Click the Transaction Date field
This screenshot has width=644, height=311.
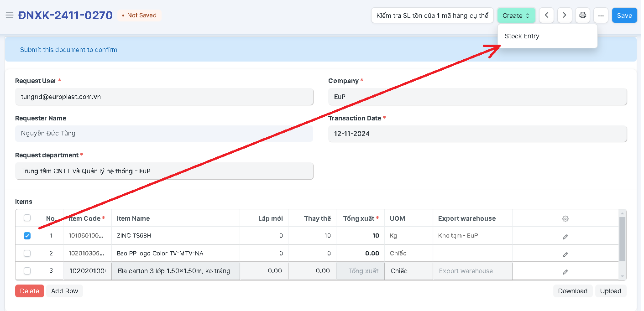[477, 134]
